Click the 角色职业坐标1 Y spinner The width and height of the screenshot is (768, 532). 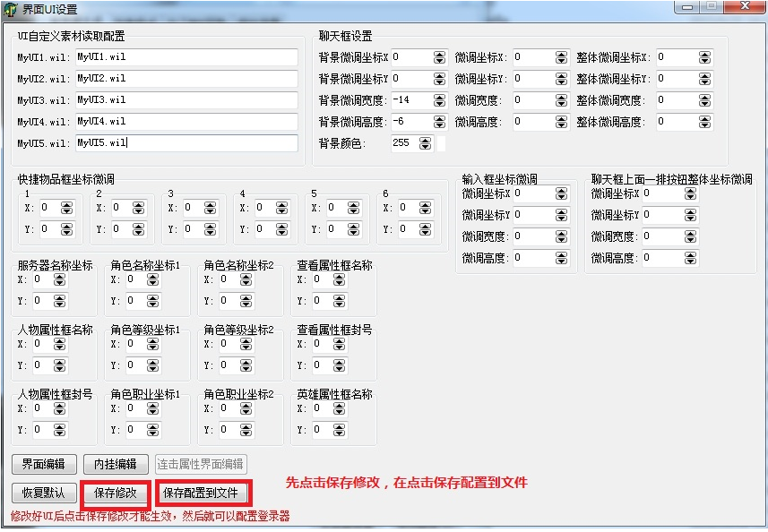[x=153, y=430]
